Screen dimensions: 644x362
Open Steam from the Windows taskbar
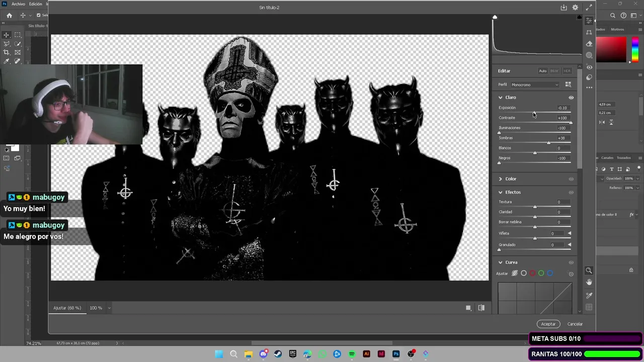tap(278, 354)
